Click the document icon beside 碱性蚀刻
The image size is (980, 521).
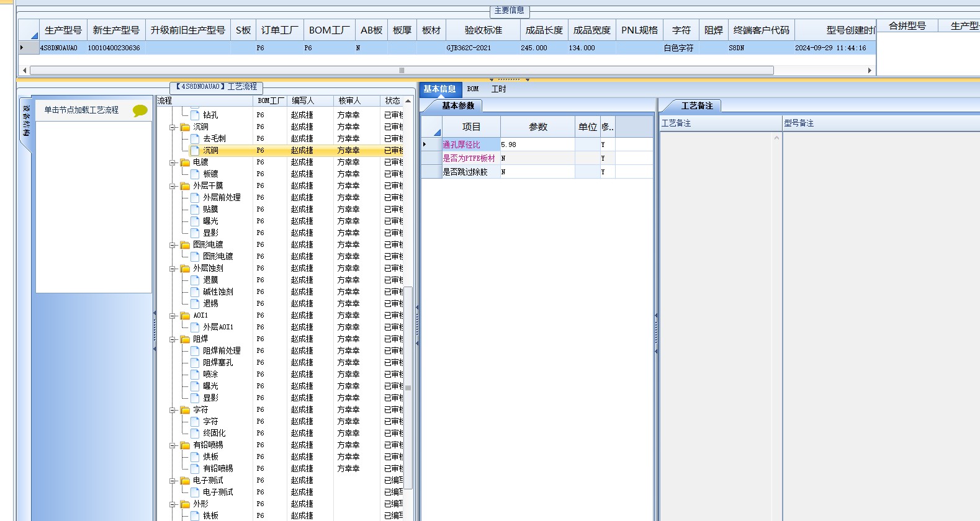195,292
